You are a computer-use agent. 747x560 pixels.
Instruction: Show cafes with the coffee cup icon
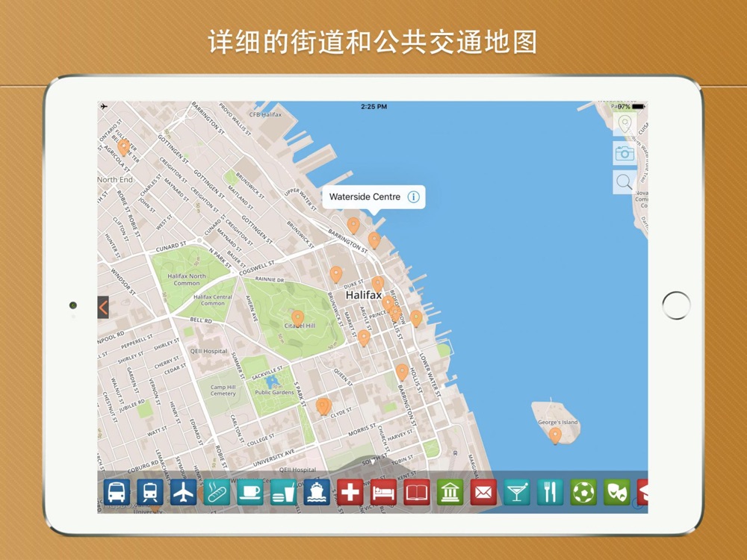pyautogui.click(x=250, y=492)
